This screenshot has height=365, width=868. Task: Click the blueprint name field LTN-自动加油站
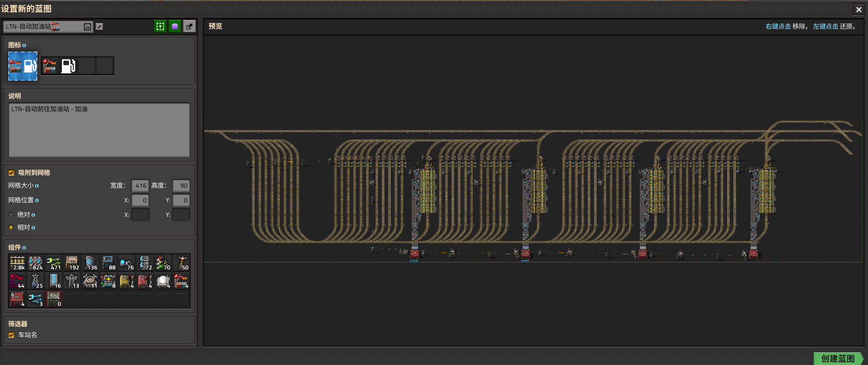click(48, 26)
